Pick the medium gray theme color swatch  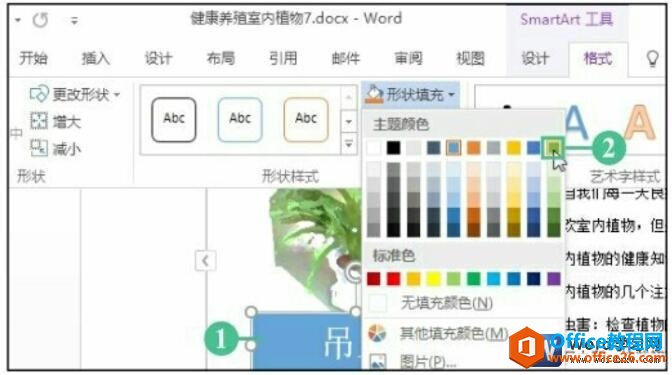click(x=493, y=148)
